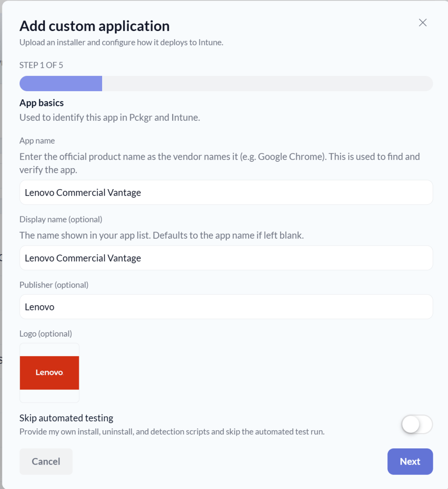Click the automated test run description text
The width and height of the screenshot is (448, 489).
click(172, 432)
